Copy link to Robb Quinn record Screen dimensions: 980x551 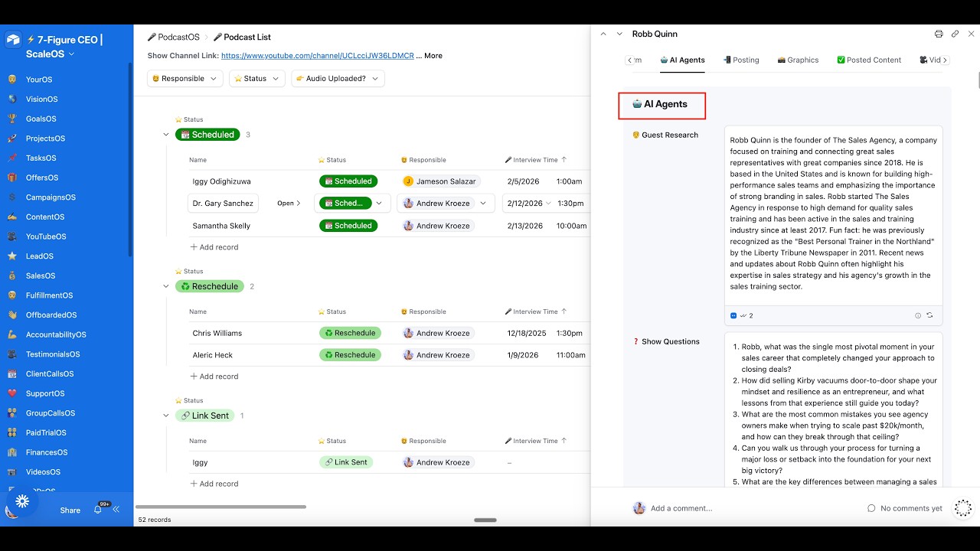coord(955,34)
